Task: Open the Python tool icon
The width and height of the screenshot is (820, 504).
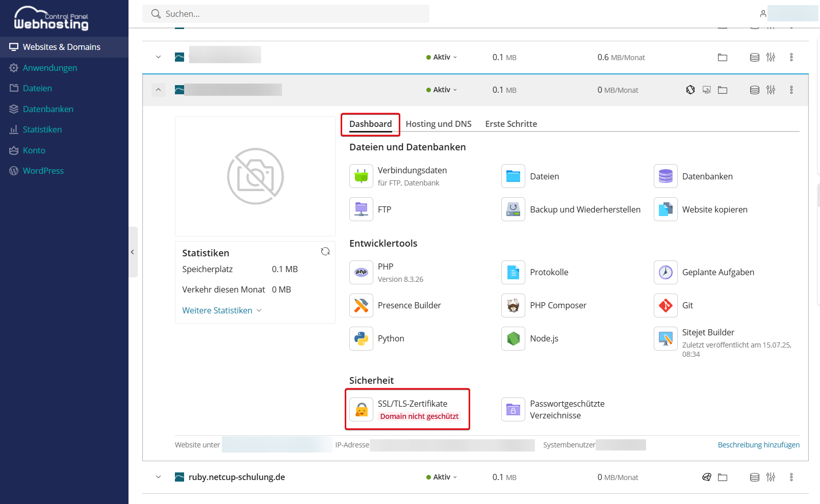Action: 361,338
